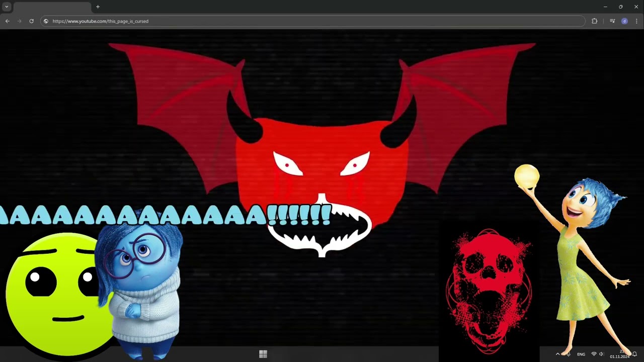Open the volume speaker icon
644x362 pixels.
[x=601, y=354]
